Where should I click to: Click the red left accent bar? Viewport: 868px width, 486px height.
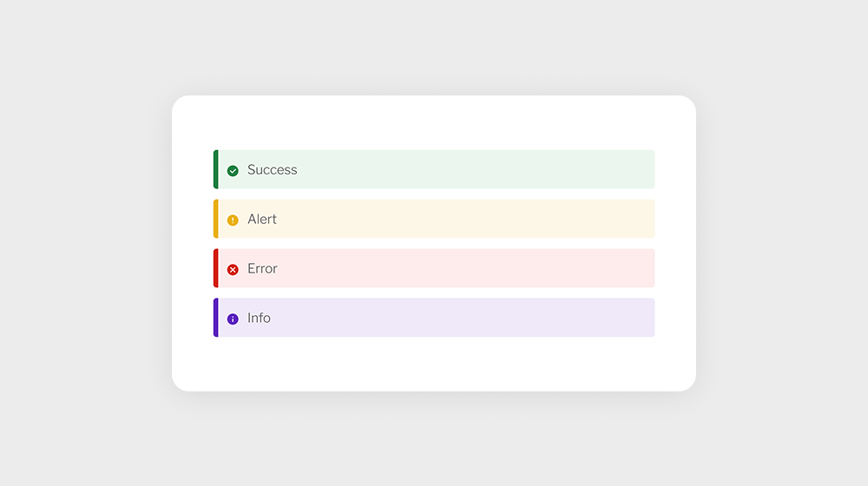point(216,268)
